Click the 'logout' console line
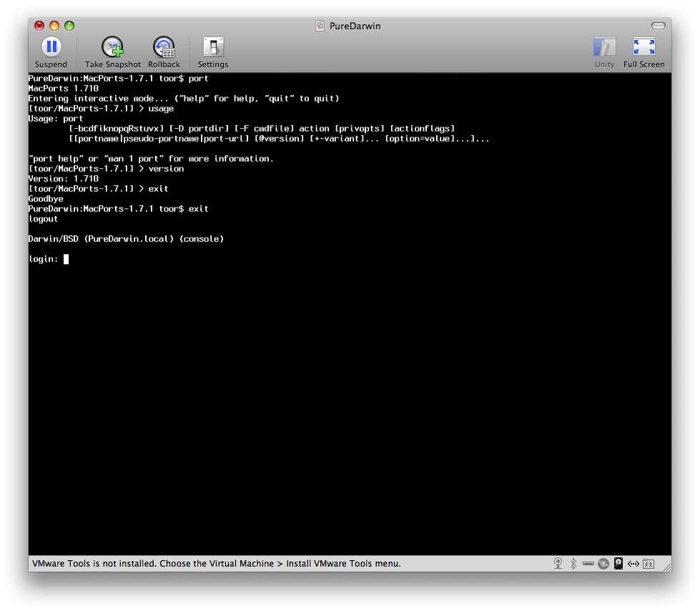The height and width of the screenshot is (611, 700). [43, 219]
